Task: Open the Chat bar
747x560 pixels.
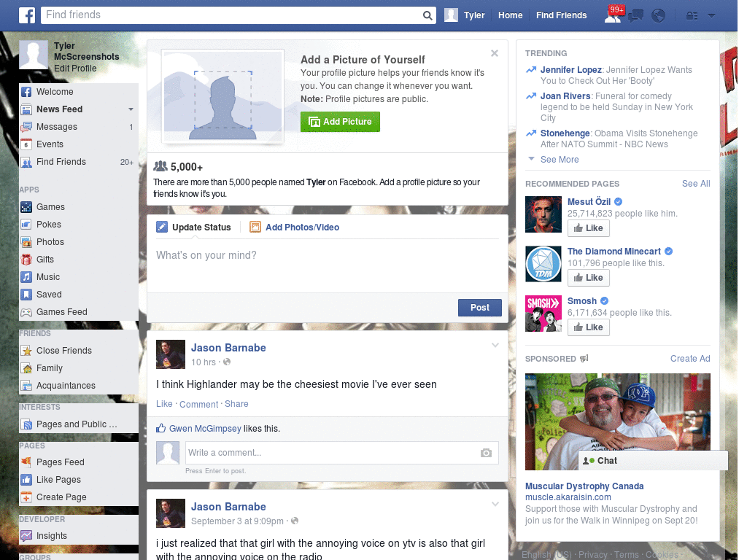Action: click(653, 461)
